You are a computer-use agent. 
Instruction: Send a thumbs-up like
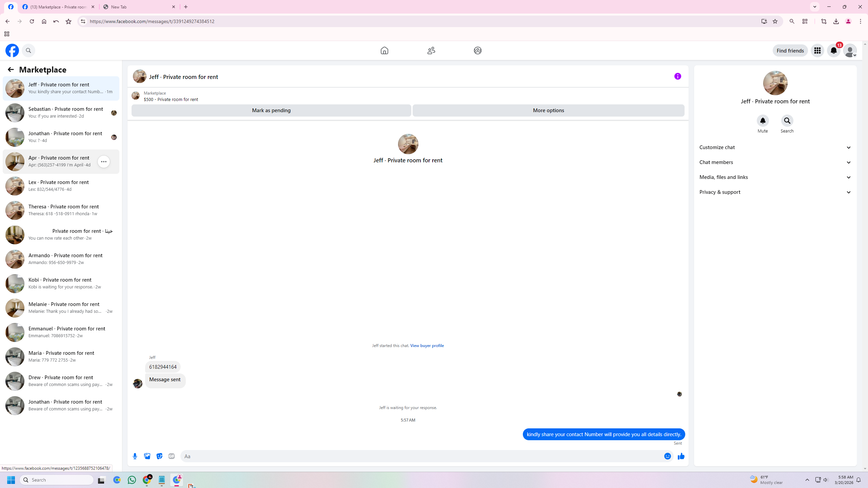click(x=681, y=456)
